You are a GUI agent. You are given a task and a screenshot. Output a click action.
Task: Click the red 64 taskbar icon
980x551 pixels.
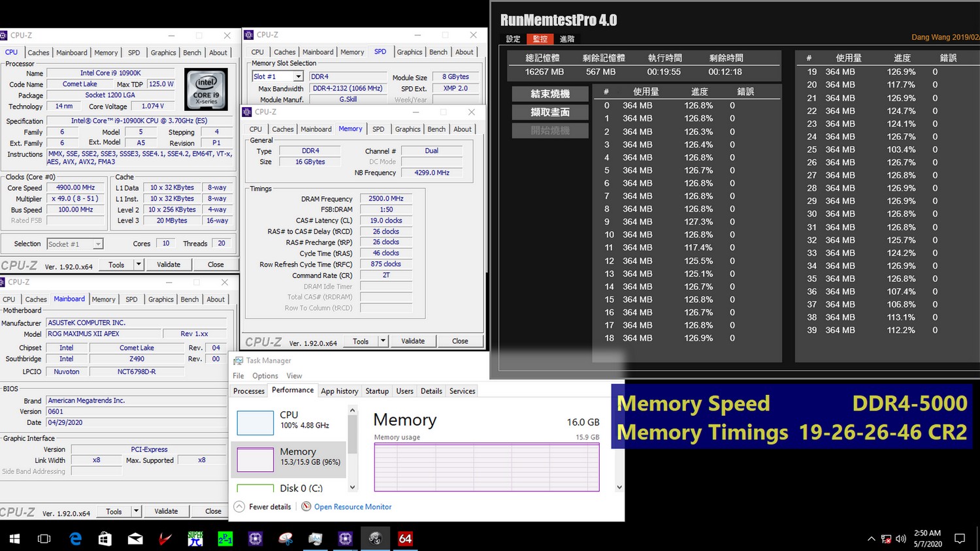405,539
